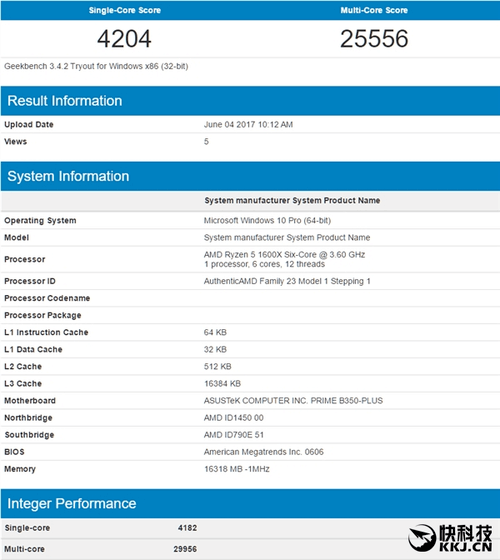The height and width of the screenshot is (560, 500).
Task: Click the Multi-Core Score header
Action: tap(374, 10)
